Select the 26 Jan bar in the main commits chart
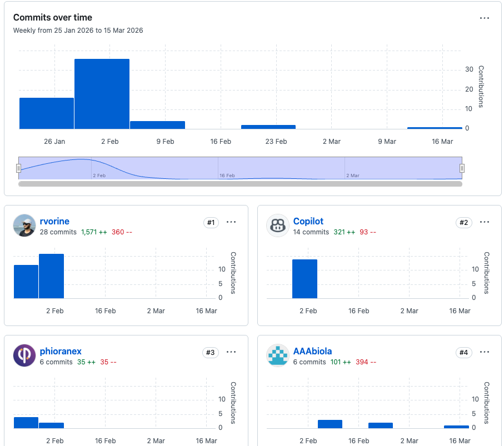The width and height of the screenshot is (504, 446). [x=47, y=113]
